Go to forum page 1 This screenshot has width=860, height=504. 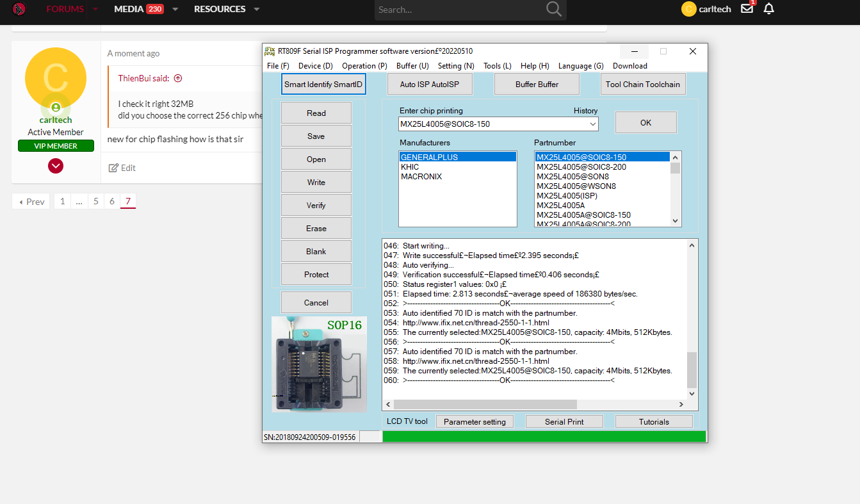(62, 201)
